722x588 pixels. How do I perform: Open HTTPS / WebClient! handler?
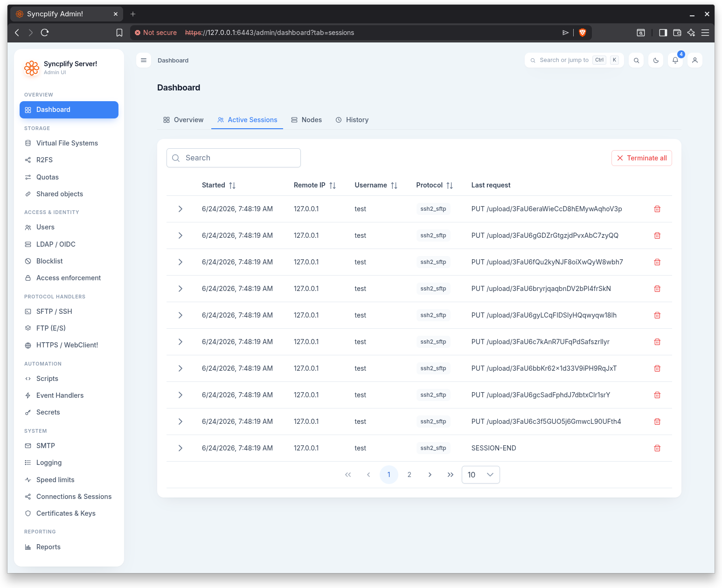point(69,345)
